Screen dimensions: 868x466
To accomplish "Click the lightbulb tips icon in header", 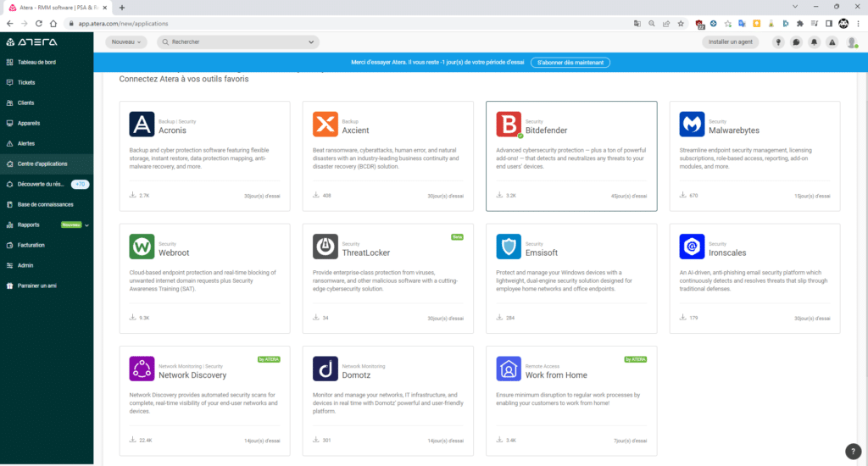I will coord(778,42).
